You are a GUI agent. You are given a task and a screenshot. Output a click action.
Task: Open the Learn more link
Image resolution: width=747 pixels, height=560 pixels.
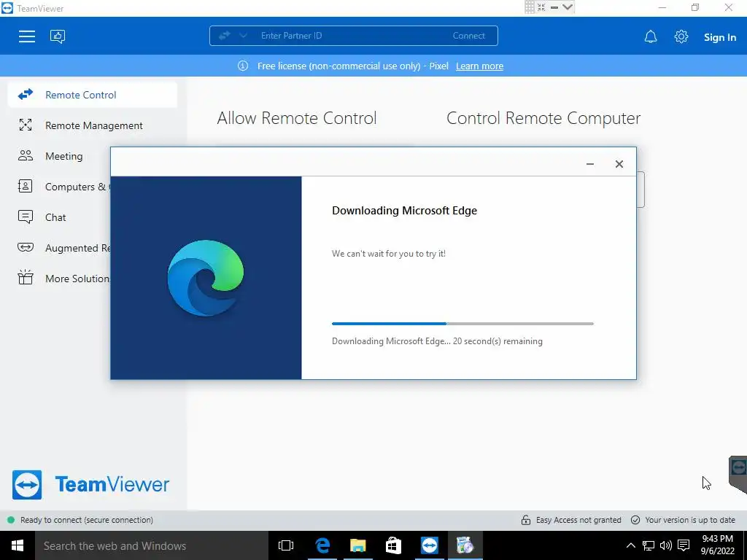point(479,66)
